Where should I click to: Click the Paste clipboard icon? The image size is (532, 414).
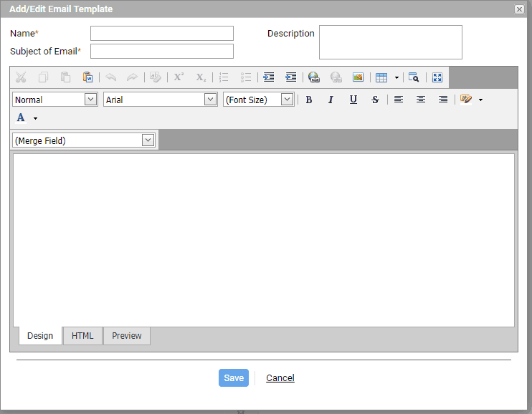pyautogui.click(x=65, y=77)
